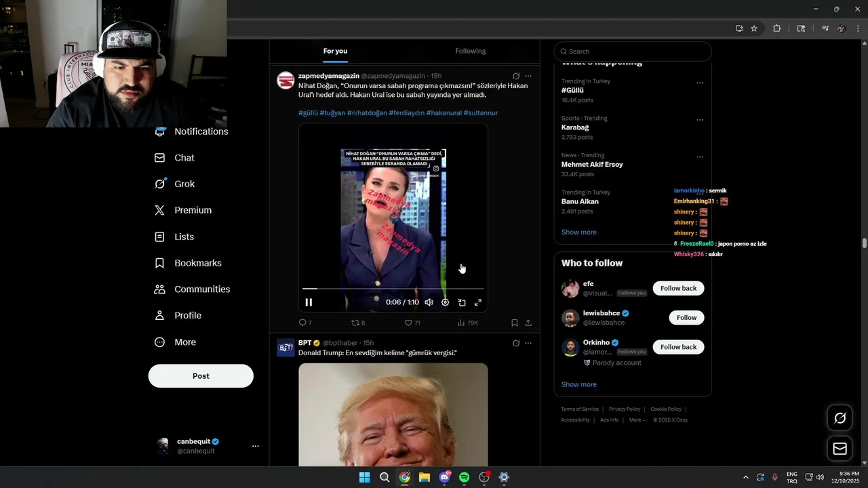Open canbequit account options menu
The image size is (868, 488).
pyautogui.click(x=256, y=446)
